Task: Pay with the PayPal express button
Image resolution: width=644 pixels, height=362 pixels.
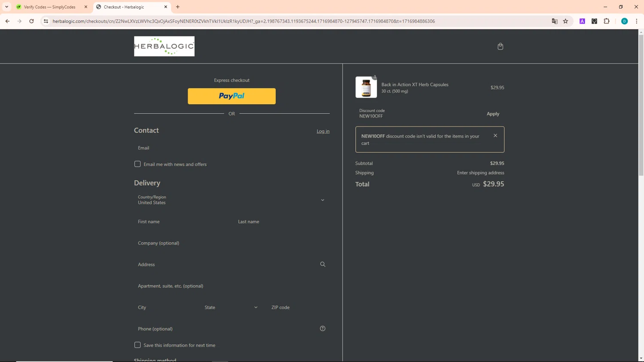Action: point(232,96)
